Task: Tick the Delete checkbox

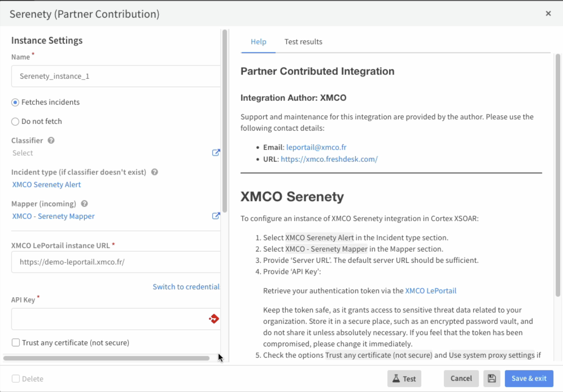Action: click(x=16, y=379)
